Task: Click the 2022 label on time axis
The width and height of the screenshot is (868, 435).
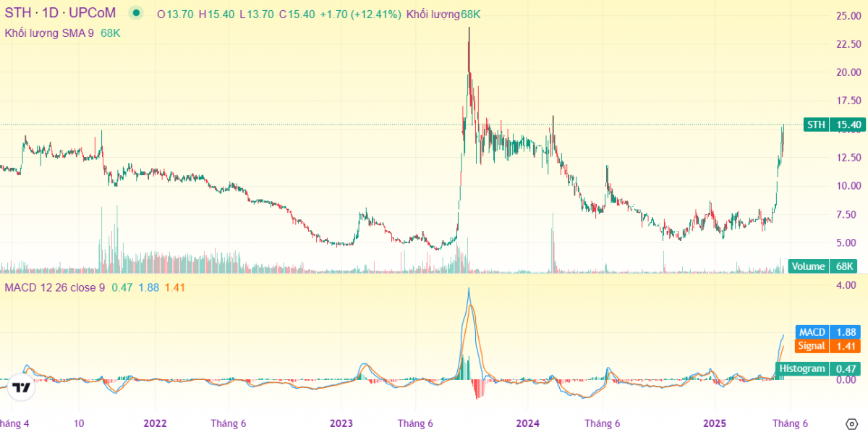Action: click(155, 423)
